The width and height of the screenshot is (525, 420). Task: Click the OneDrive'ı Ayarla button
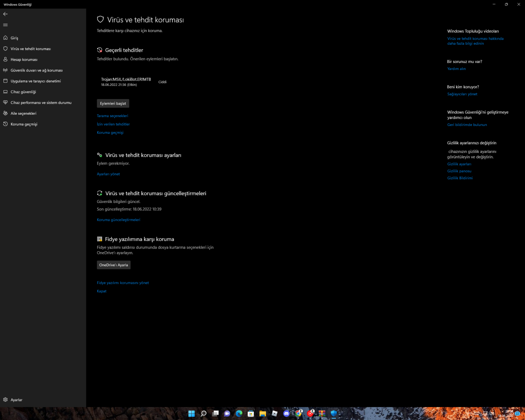(x=114, y=265)
